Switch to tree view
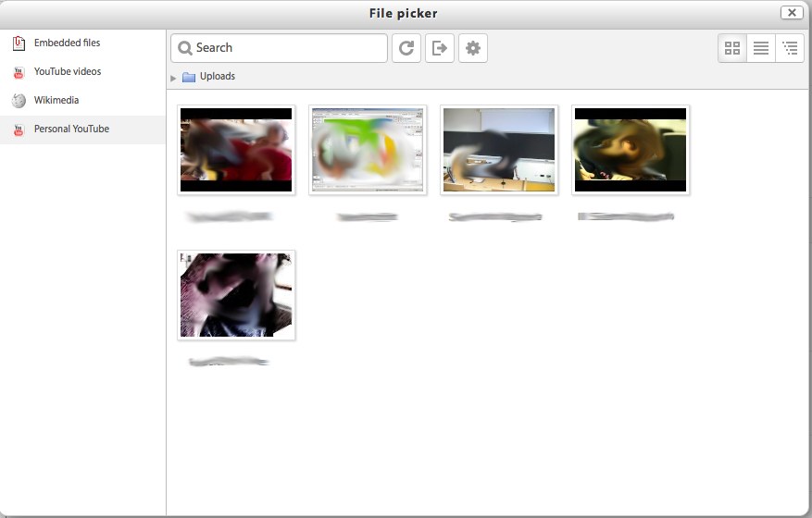 tap(790, 48)
